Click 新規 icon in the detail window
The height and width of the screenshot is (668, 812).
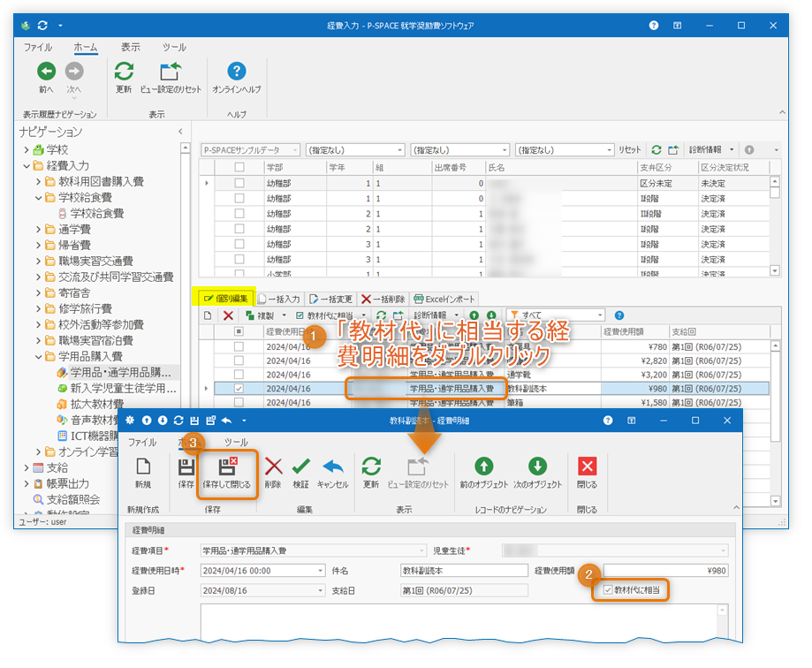coord(143,467)
